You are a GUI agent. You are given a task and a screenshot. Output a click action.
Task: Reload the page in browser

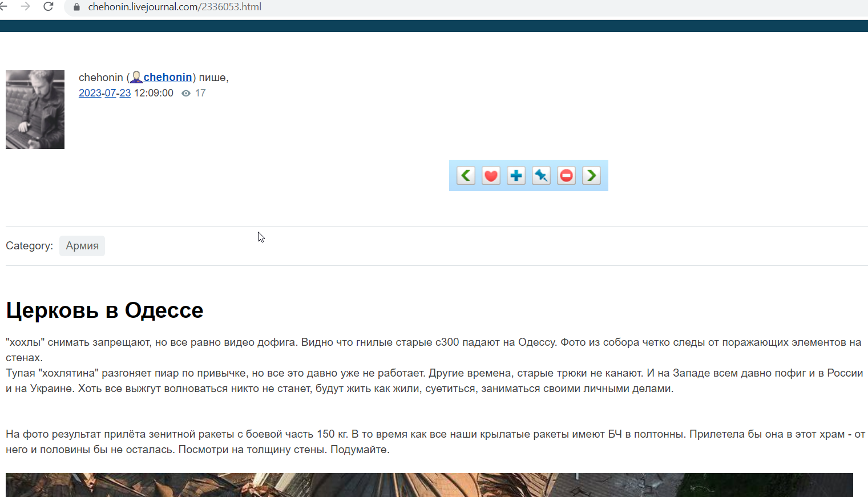click(x=49, y=6)
